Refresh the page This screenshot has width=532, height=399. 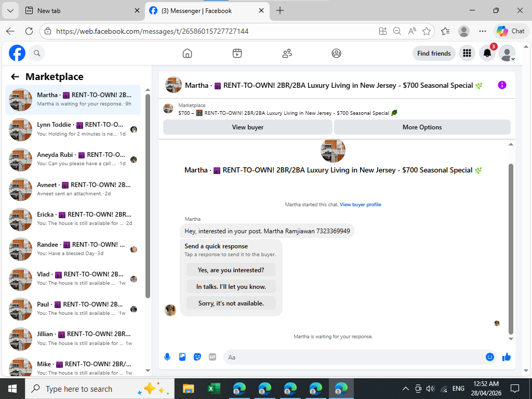coord(29,31)
